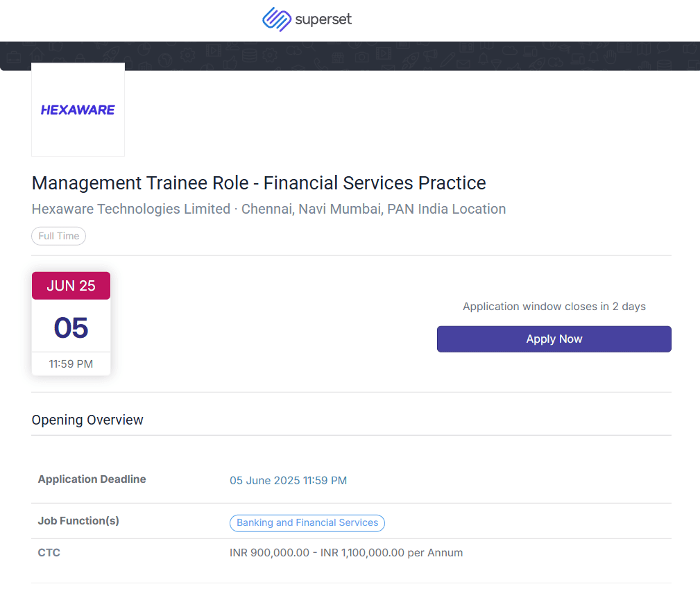The width and height of the screenshot is (700, 598).
Task: Click the CTC row label
Action: tap(49, 553)
